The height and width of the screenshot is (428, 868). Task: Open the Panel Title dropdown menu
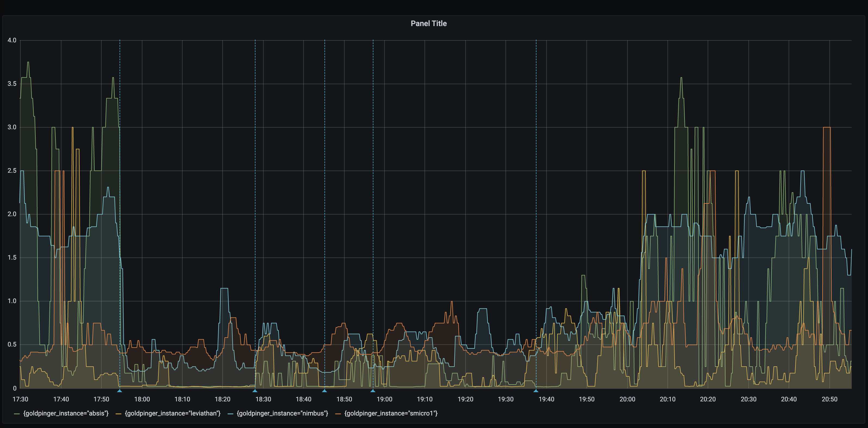(428, 24)
